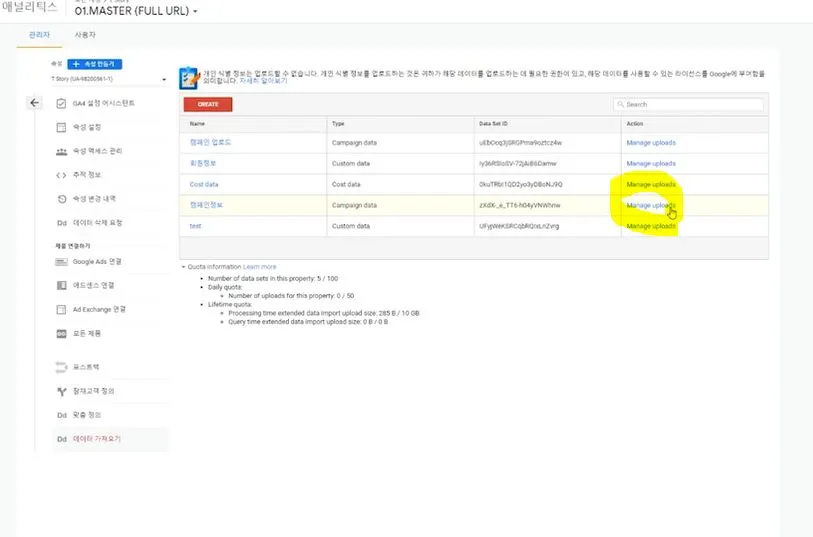
Task: Click the 포스트백 arrows icon
Action: tap(61, 367)
